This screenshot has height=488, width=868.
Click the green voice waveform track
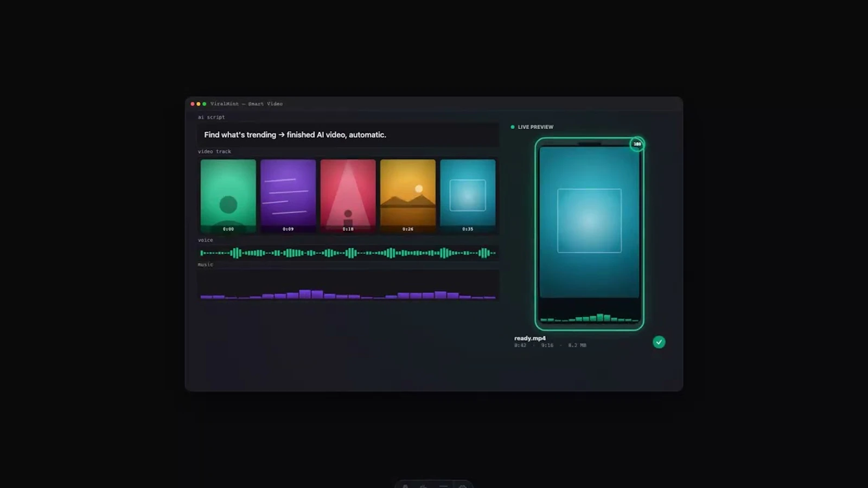(348, 253)
